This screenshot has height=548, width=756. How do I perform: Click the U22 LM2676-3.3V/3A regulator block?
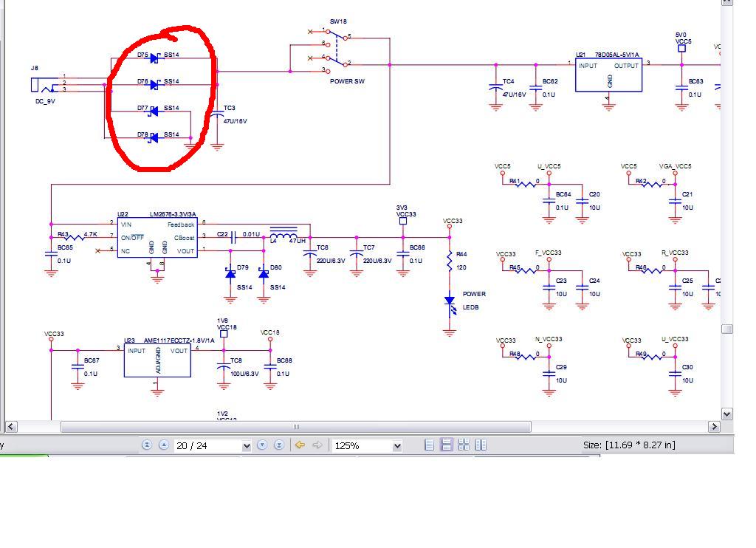(157, 238)
